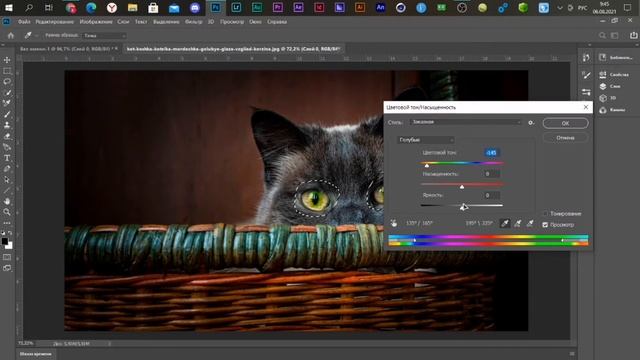Open the Фильтр menu

[x=193, y=22]
